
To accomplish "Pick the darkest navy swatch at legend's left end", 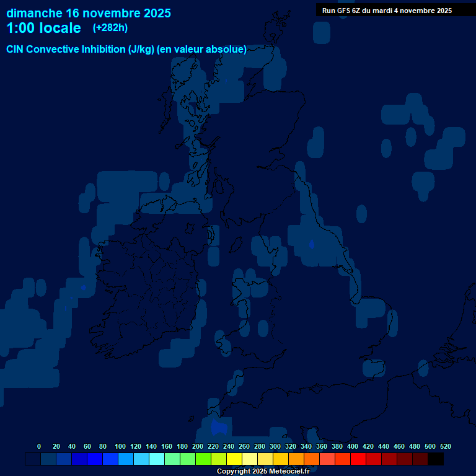I will (x=33, y=459).
